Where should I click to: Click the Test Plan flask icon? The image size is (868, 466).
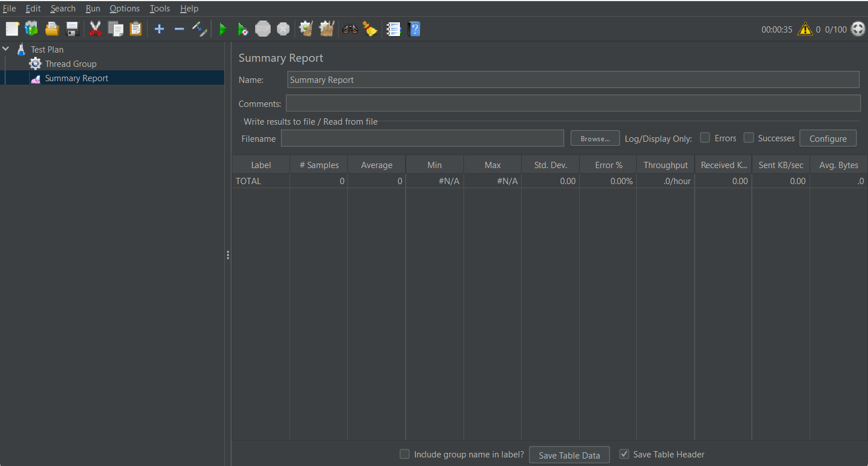pyautogui.click(x=21, y=49)
